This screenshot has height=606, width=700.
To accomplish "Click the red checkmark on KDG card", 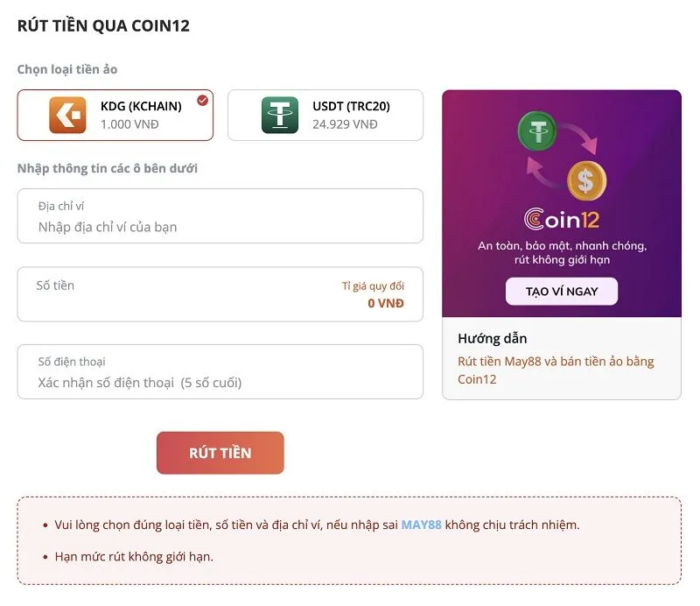I will coord(203,101).
